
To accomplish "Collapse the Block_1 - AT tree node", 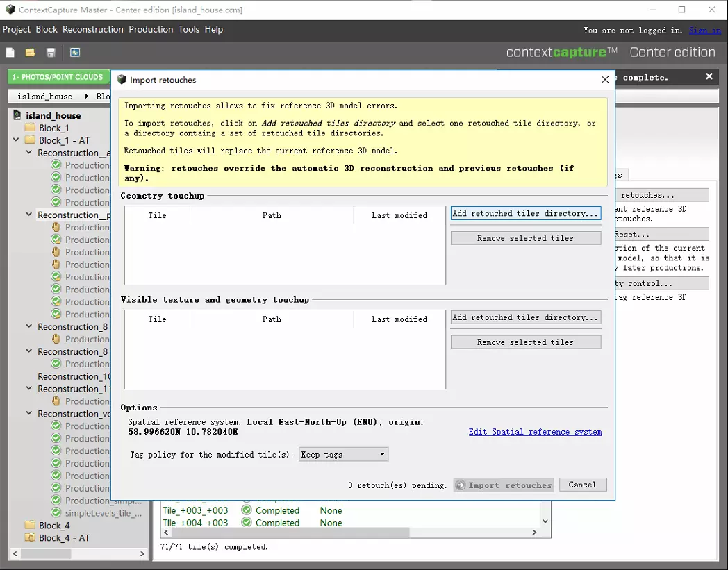I will (x=16, y=140).
